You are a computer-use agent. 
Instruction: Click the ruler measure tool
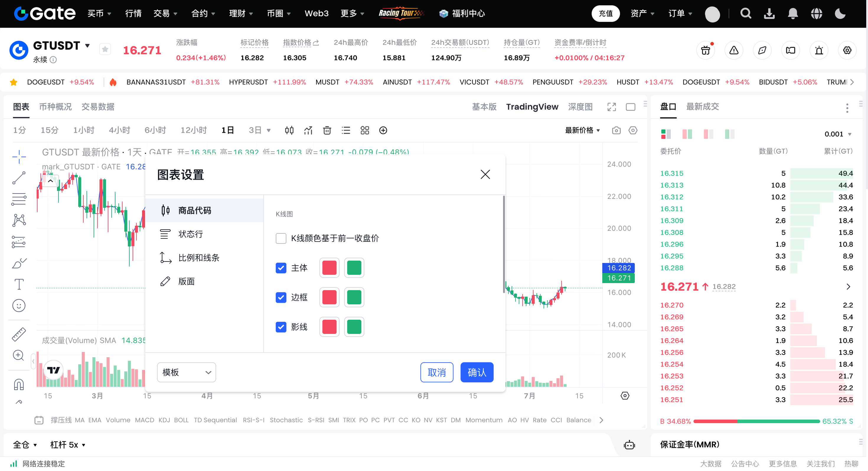click(19, 334)
